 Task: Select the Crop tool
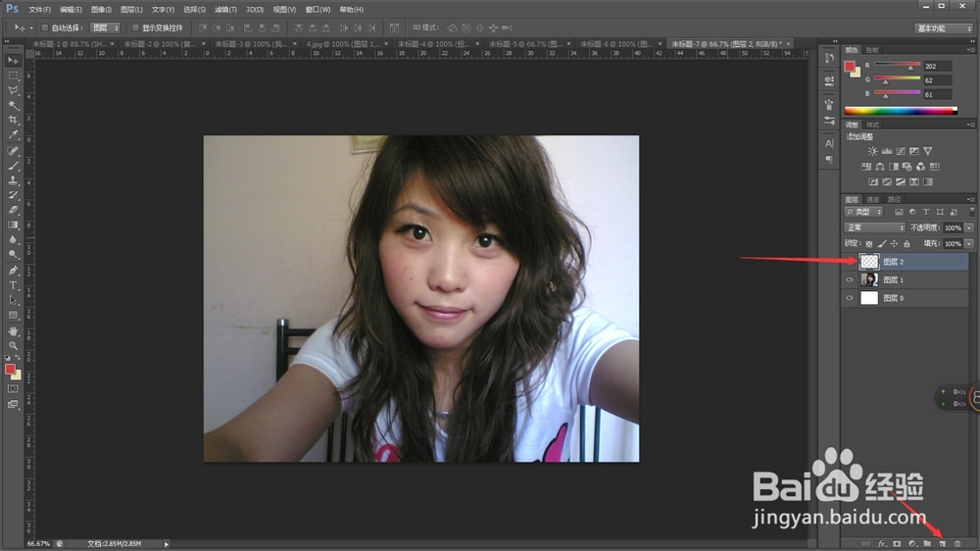click(13, 120)
